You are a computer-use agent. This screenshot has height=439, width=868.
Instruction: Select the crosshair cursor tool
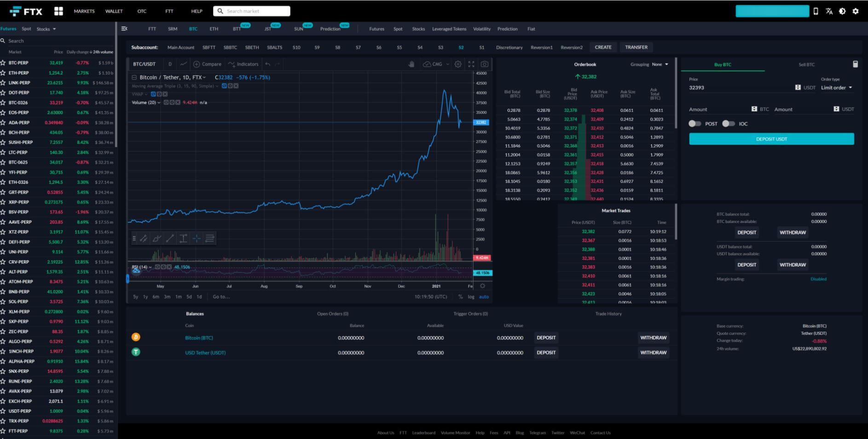197,238
